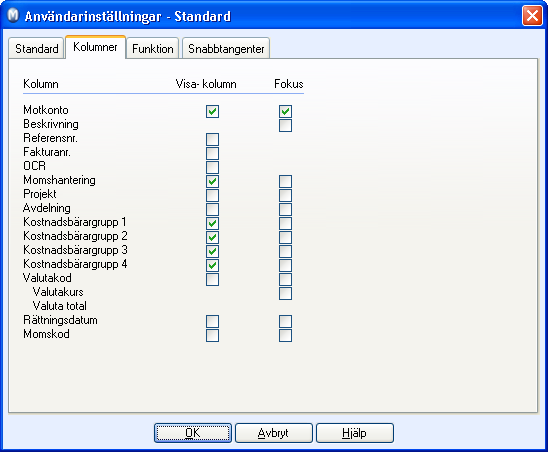Image resolution: width=548 pixels, height=452 pixels.
Task: Click the M application icon in title bar
Action: 13,16
